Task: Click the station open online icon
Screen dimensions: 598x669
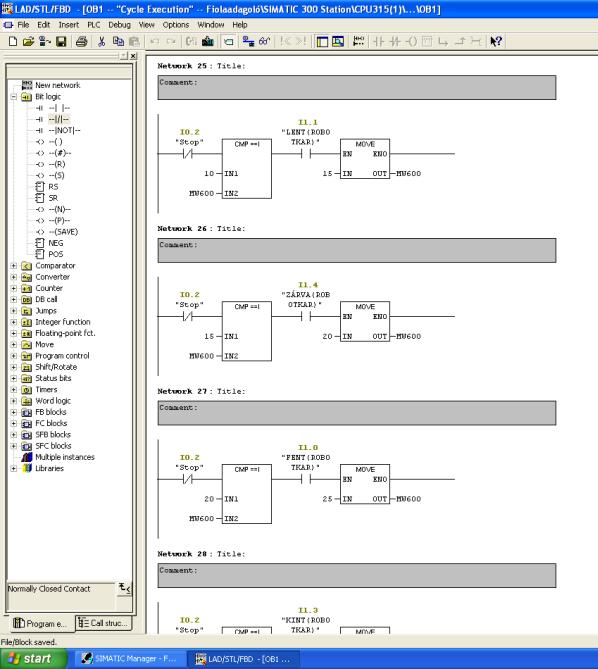Action: 44,41
